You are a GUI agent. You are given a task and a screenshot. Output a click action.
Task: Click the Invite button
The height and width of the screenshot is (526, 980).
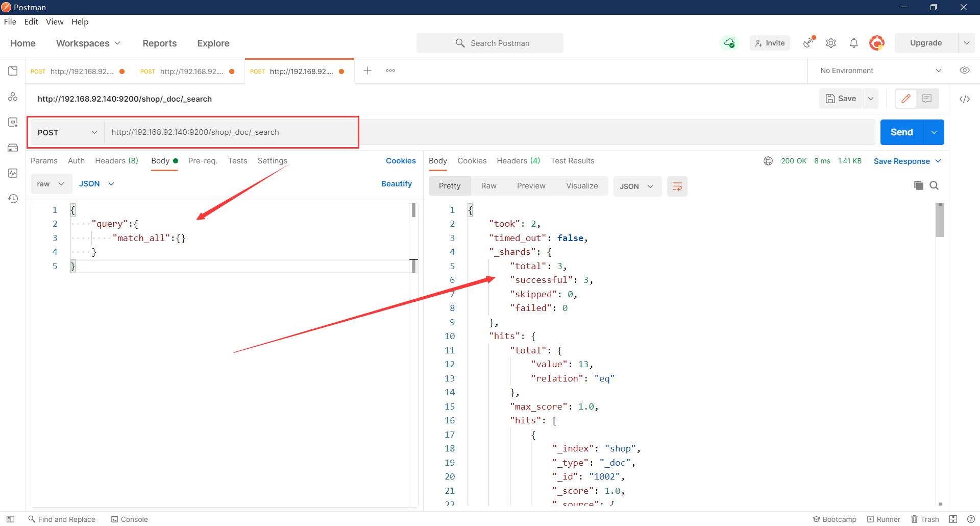pos(770,43)
